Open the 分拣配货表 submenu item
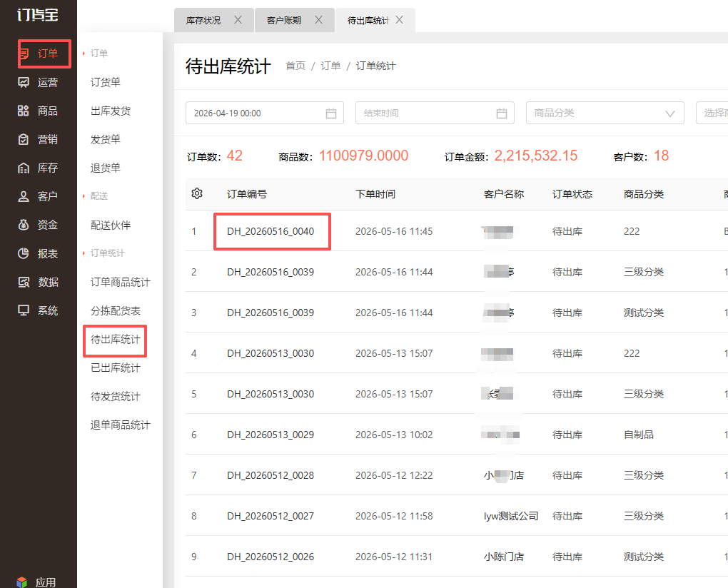 pos(116,311)
